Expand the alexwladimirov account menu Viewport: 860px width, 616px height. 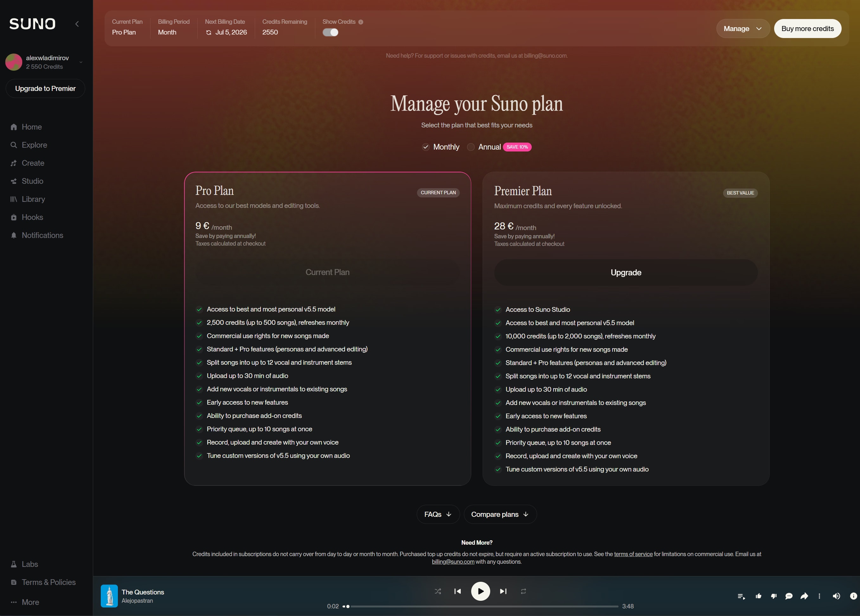click(81, 62)
